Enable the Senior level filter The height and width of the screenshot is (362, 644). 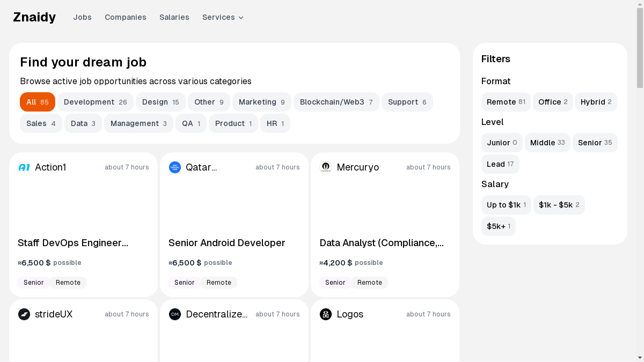(x=595, y=143)
